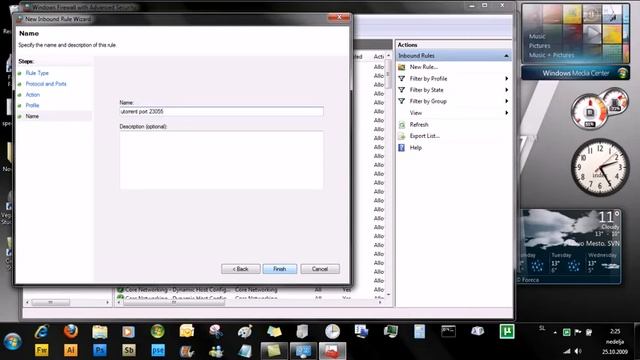The image size is (640, 360).
Task: Open Windows Media Player on taskbar
Action: pyautogui.click(x=129, y=331)
